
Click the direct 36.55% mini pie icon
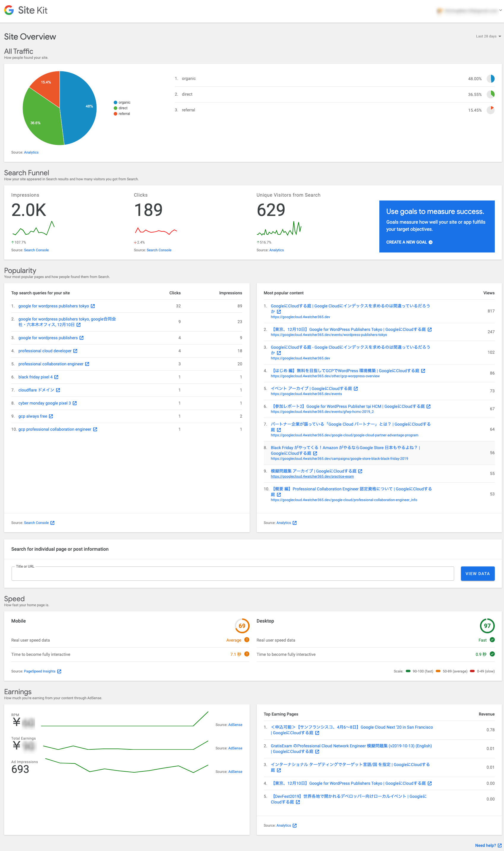490,94
